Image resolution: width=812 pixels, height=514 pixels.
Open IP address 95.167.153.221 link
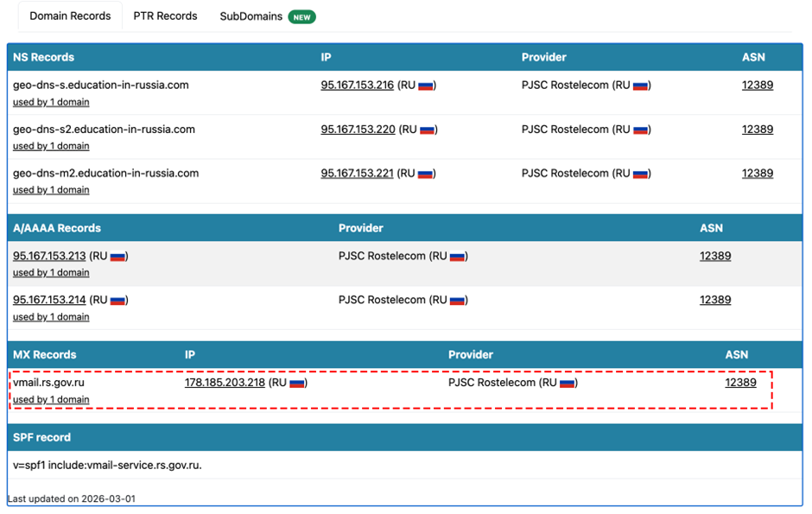pyautogui.click(x=357, y=173)
